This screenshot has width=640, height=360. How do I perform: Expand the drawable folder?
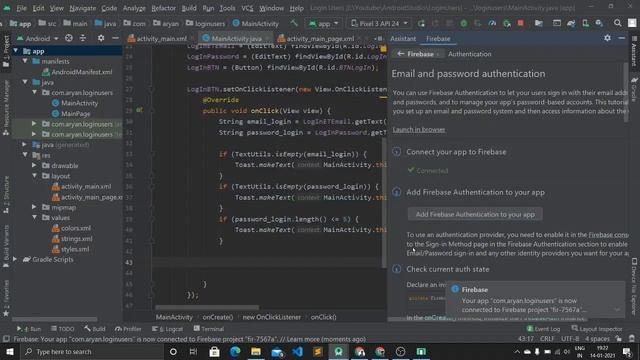pos(34,165)
